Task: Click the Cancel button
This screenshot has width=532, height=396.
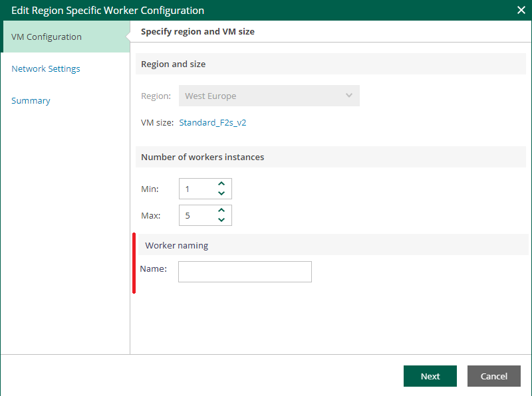Action: tap(493, 376)
